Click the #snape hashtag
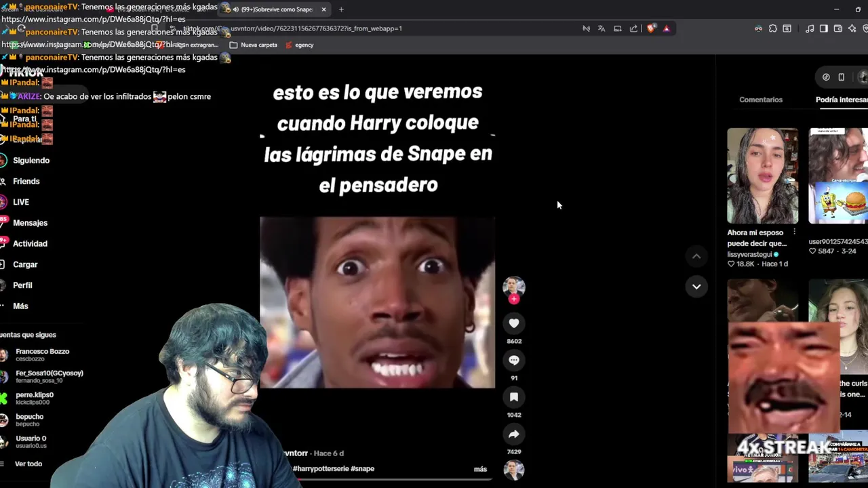The image size is (868, 488). point(363,469)
